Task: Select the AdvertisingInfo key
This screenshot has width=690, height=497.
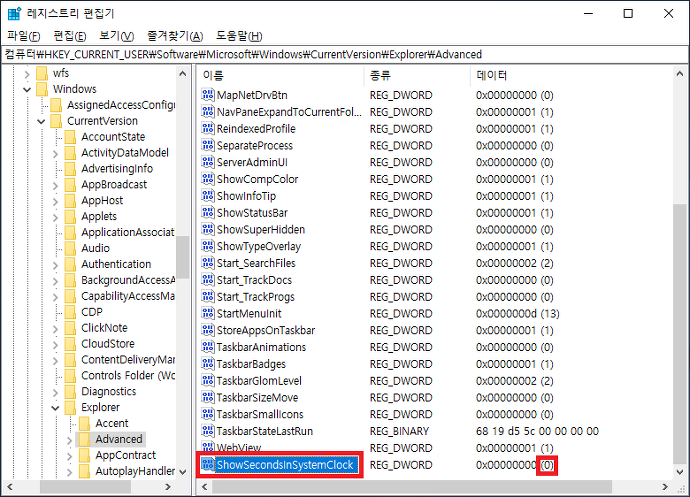Action: (117, 169)
